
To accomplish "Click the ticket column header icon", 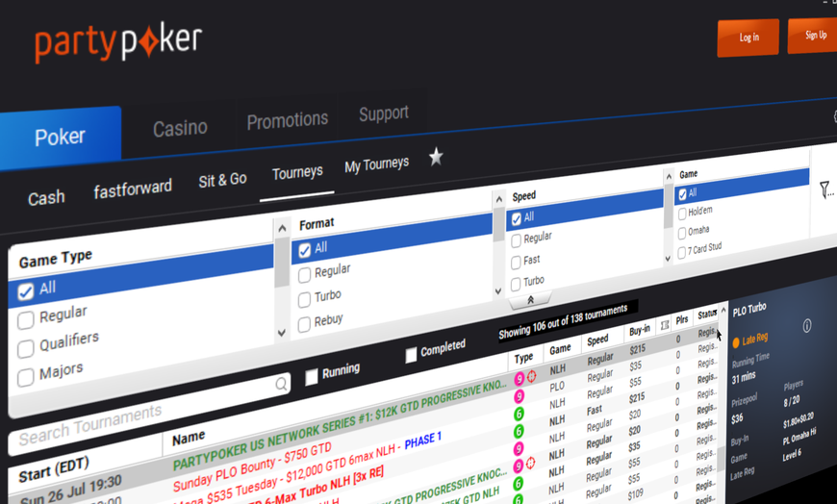I will tap(665, 324).
